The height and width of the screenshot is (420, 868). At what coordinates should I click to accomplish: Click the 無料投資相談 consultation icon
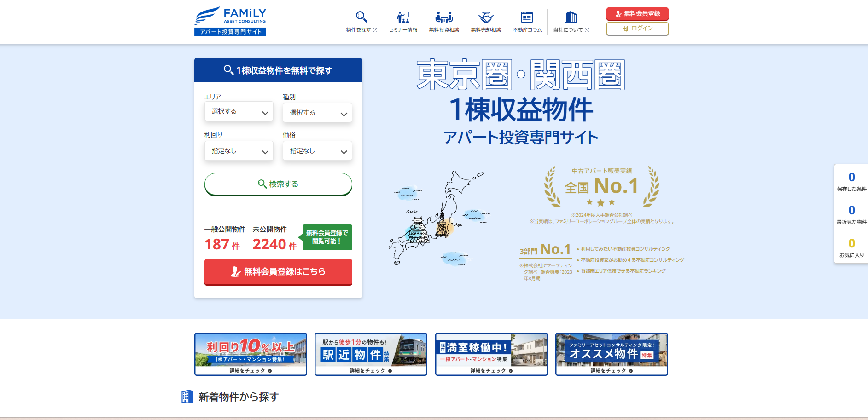(444, 17)
